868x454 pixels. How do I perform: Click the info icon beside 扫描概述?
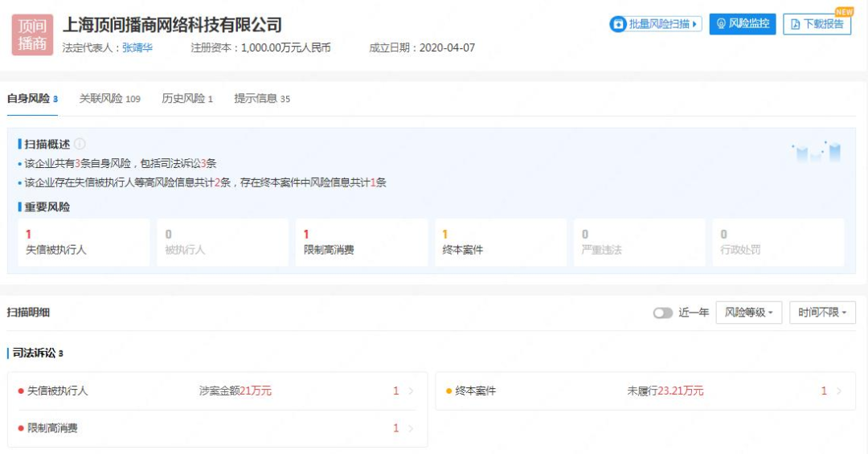tap(80, 144)
